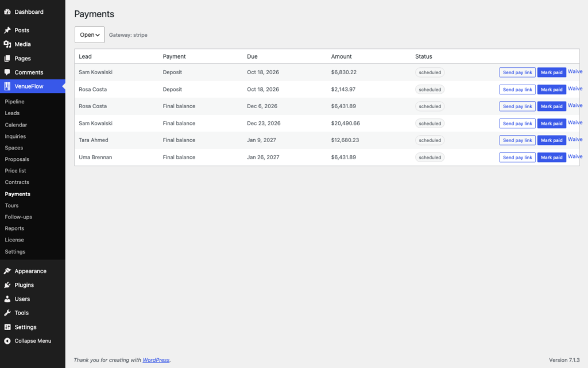
Task: Open the Calendar submenu item
Action: pos(16,125)
